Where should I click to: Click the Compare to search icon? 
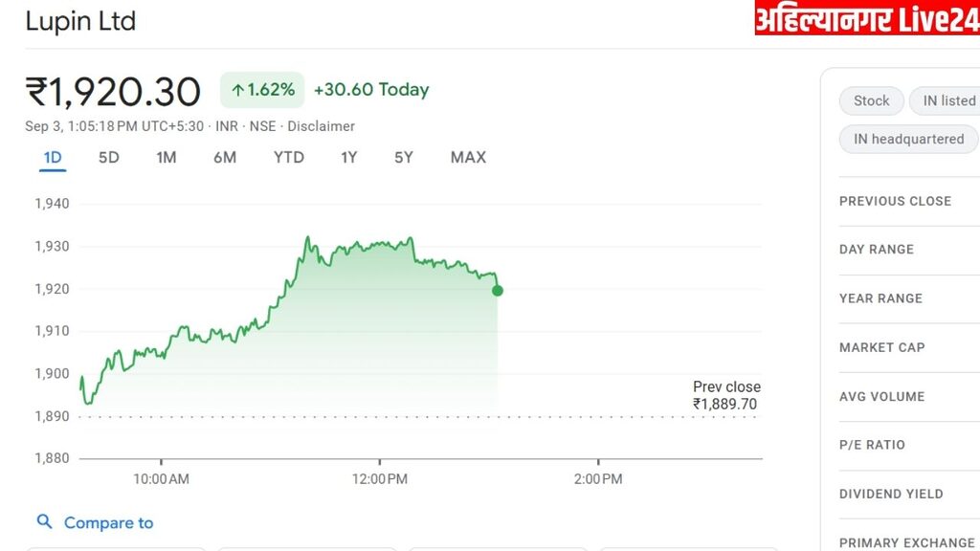point(44,522)
